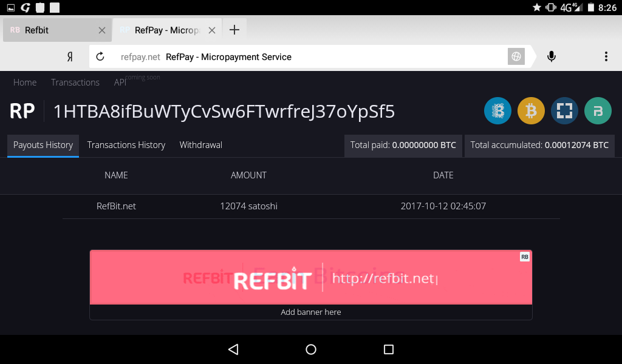Select the orange Bitcoin coin icon

coord(531,111)
